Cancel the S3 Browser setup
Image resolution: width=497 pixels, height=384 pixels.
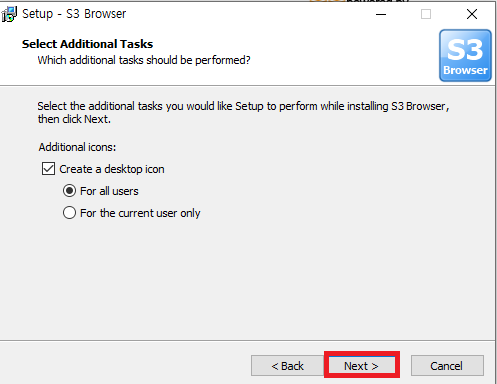447,366
